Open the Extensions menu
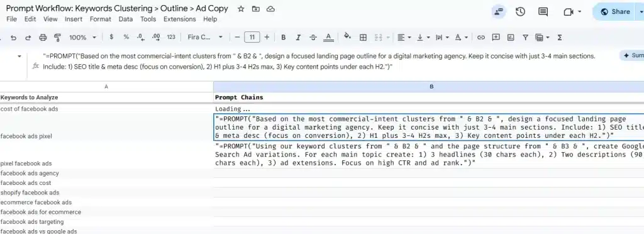Viewport: 644px width, 234px height. point(179,19)
